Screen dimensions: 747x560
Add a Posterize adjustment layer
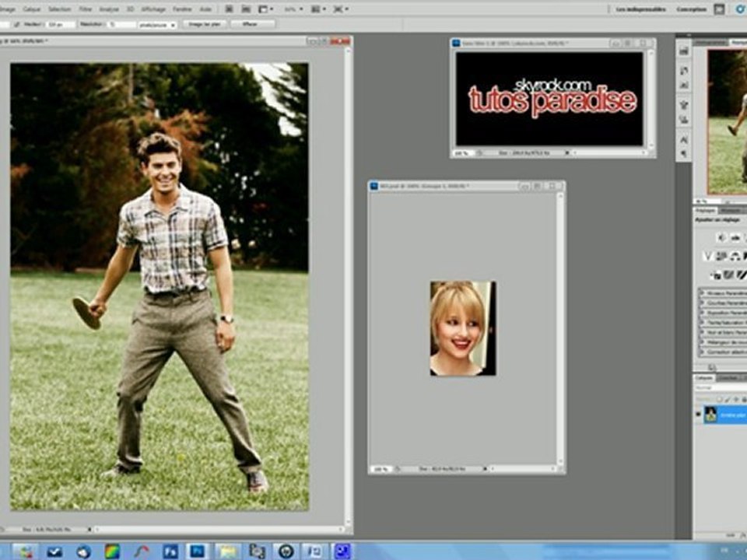click(x=729, y=275)
